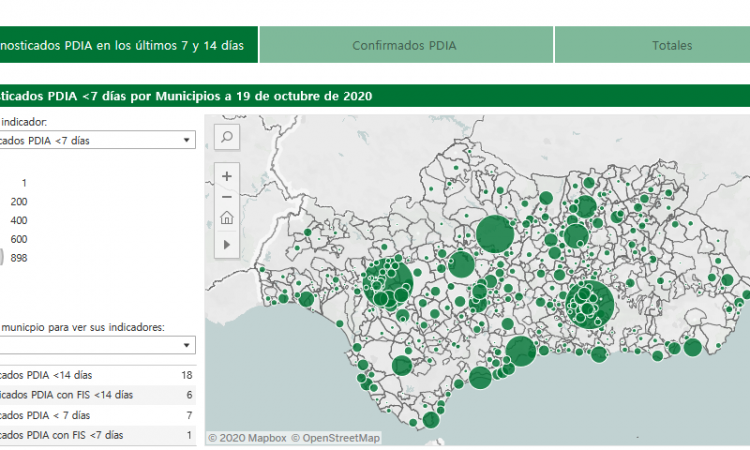Image resolution: width=750 pixels, height=450 pixels.
Task: Click the 200 legend size entry
Action: 19,201
